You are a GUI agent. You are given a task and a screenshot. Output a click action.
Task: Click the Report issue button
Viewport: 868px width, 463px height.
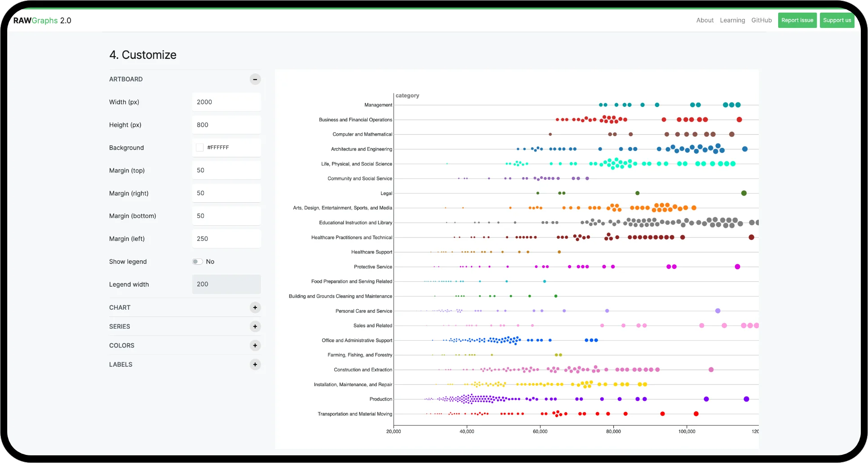[797, 20]
